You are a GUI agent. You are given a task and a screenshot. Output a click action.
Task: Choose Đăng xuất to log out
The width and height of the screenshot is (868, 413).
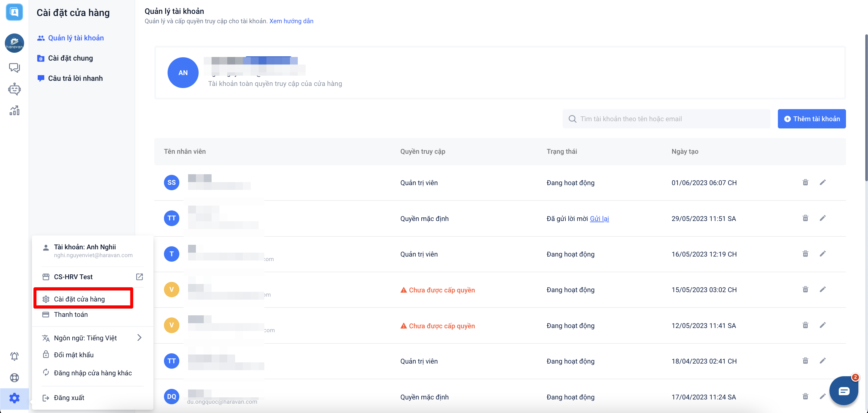coord(69,398)
